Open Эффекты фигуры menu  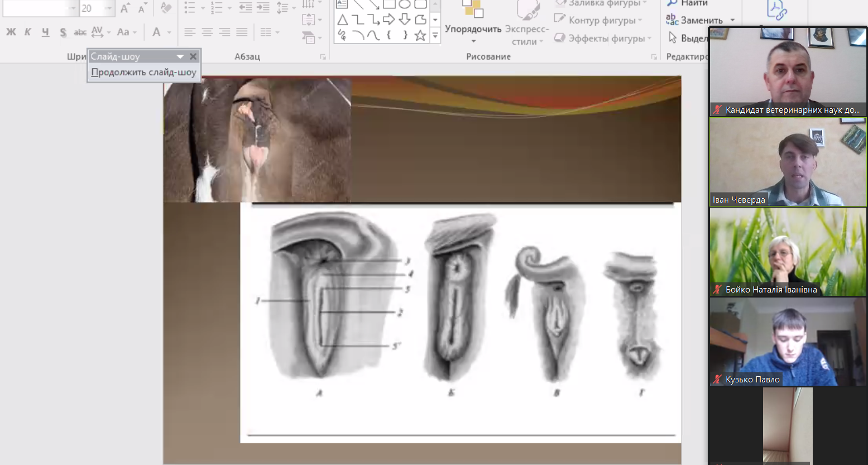click(603, 38)
